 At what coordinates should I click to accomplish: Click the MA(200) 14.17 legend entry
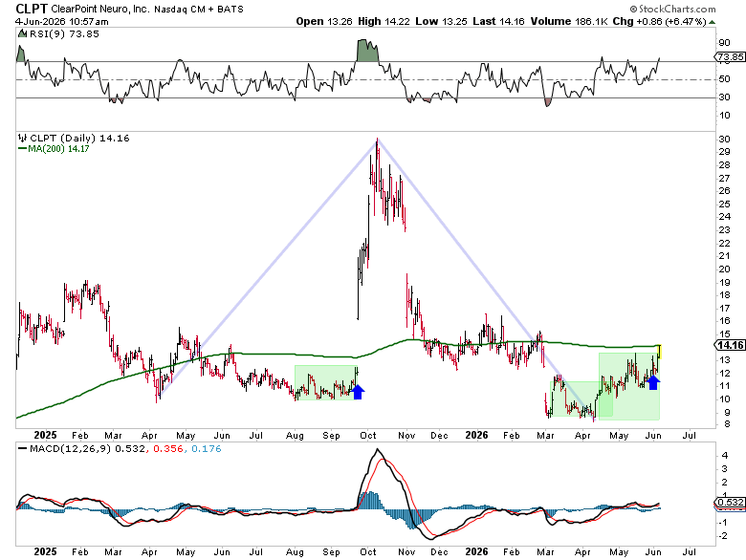[x=58, y=148]
